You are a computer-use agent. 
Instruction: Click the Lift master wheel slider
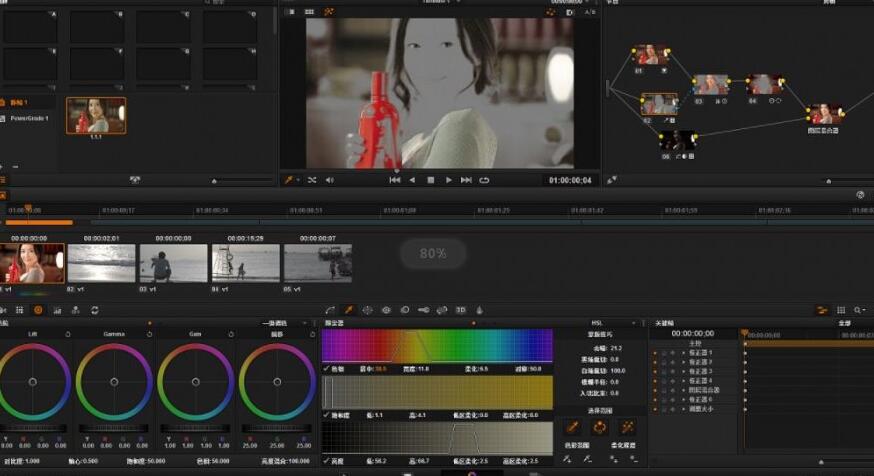(x=33, y=429)
